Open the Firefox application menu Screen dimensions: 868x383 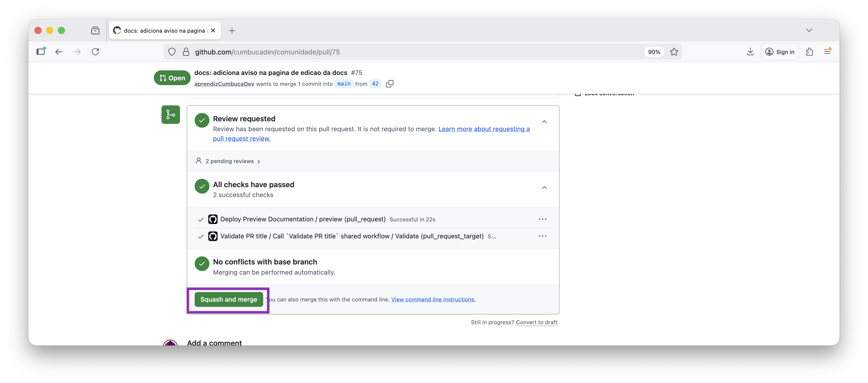827,51
